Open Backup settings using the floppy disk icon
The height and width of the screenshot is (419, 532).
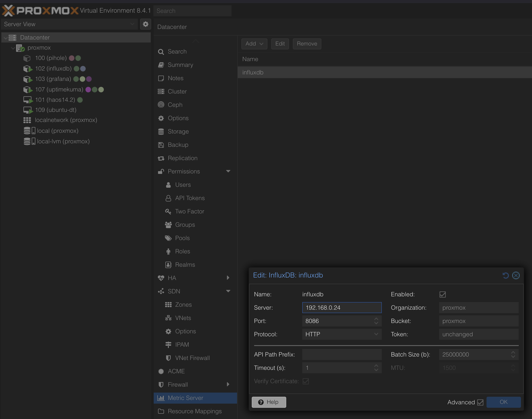(x=161, y=145)
